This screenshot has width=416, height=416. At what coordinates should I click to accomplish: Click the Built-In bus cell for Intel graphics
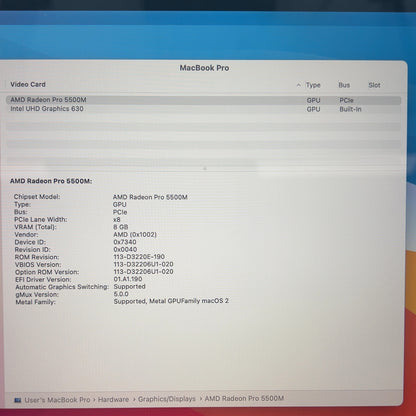350,109
